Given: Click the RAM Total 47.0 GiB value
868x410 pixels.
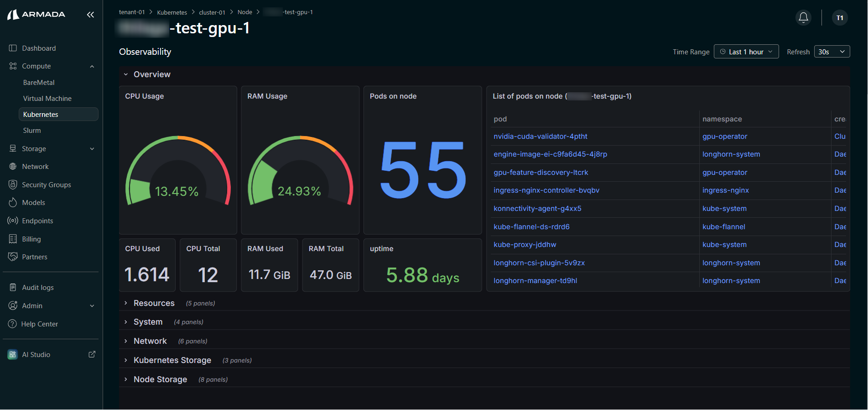Looking at the screenshot, I should point(331,275).
